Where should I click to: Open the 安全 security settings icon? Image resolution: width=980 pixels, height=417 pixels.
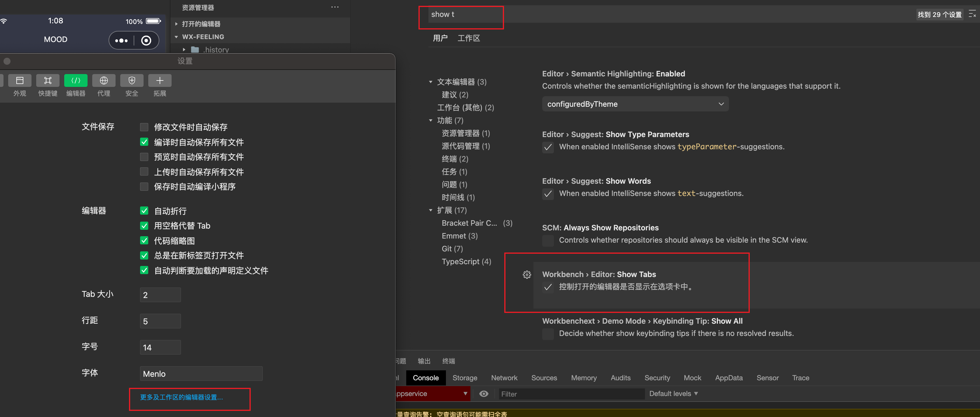132,80
